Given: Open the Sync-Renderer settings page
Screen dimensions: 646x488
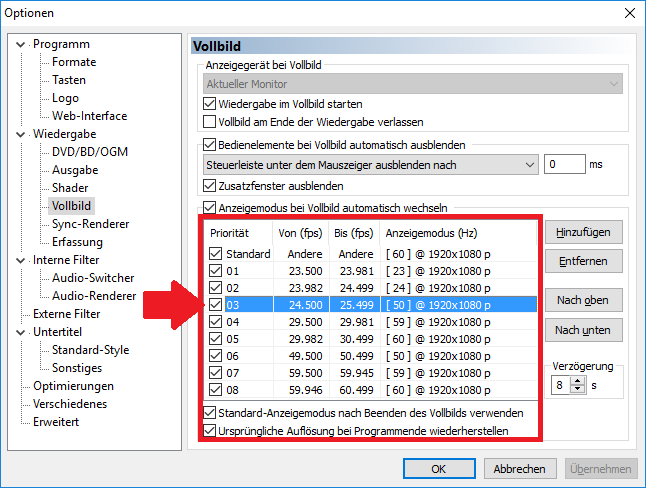Looking at the screenshot, I should [x=91, y=224].
